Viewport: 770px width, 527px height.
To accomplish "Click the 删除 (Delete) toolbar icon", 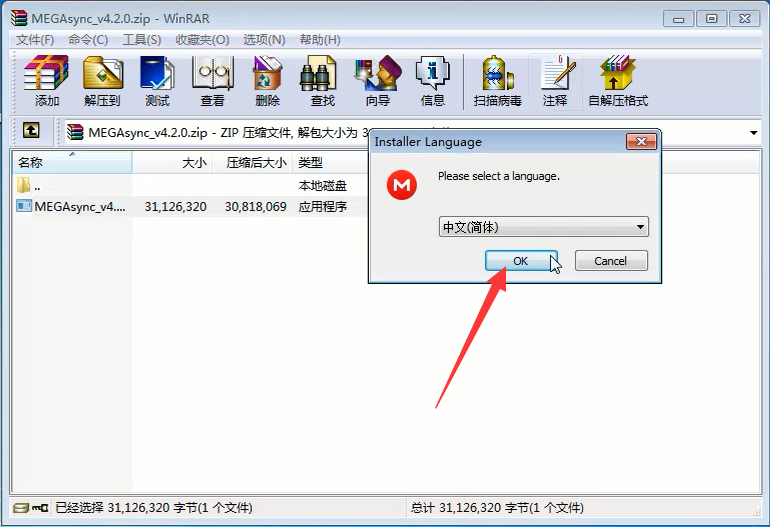I will coord(267,74).
